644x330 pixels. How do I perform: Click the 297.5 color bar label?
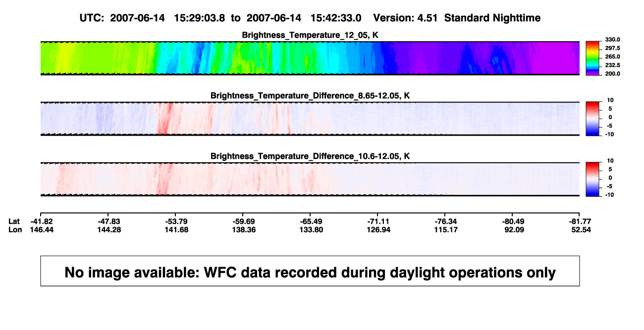coord(612,48)
